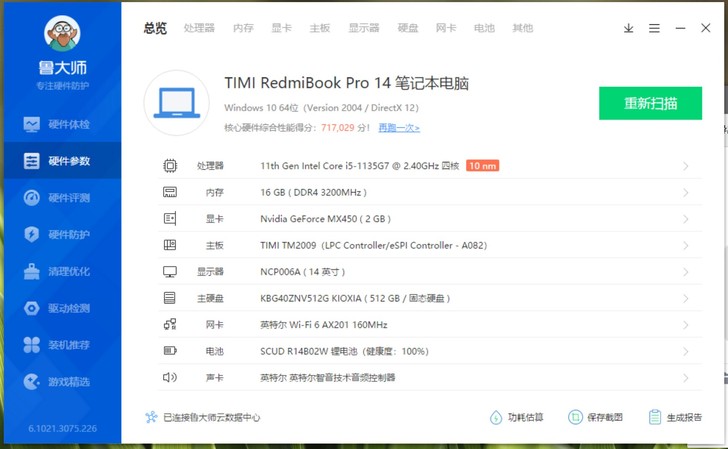This screenshot has width=728, height=449.
Task: Click 保存截图 save screenshot button
Action: (x=595, y=417)
